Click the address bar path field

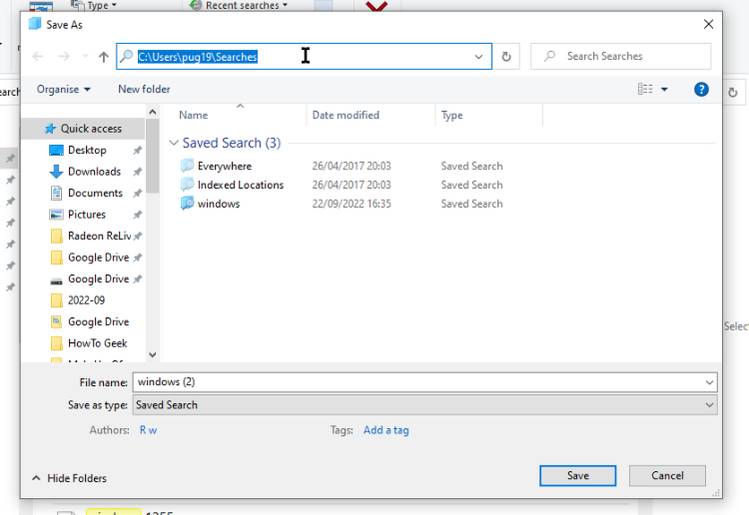(x=304, y=56)
